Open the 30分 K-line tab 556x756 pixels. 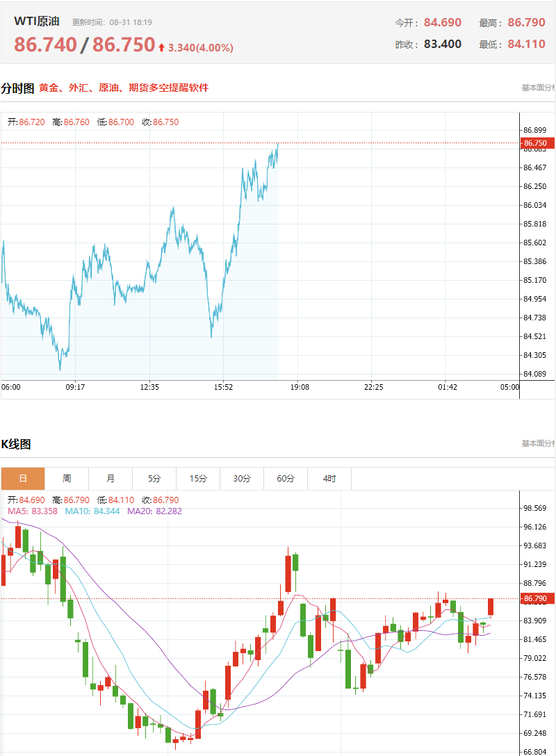tap(242, 478)
